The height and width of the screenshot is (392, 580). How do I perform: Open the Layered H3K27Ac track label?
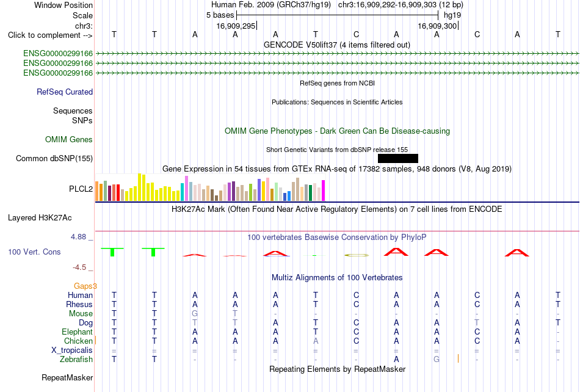pyautogui.click(x=40, y=218)
